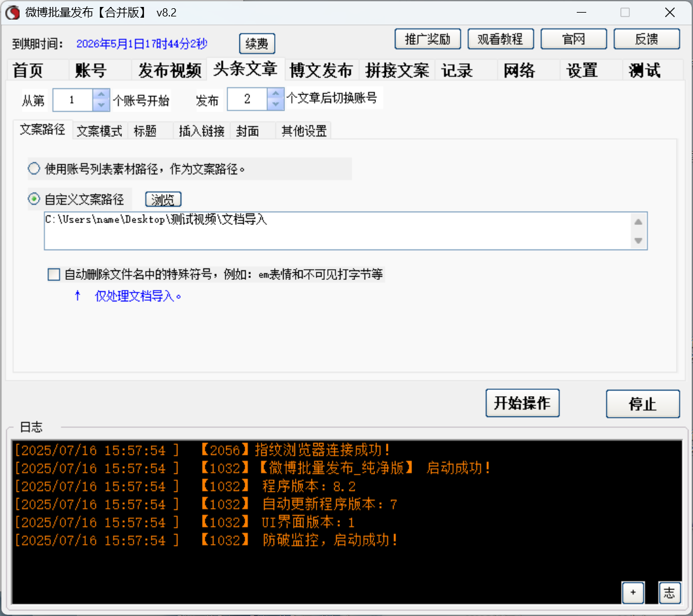Click 观看教程 tutorial button
The image size is (693, 616).
tap(500, 39)
